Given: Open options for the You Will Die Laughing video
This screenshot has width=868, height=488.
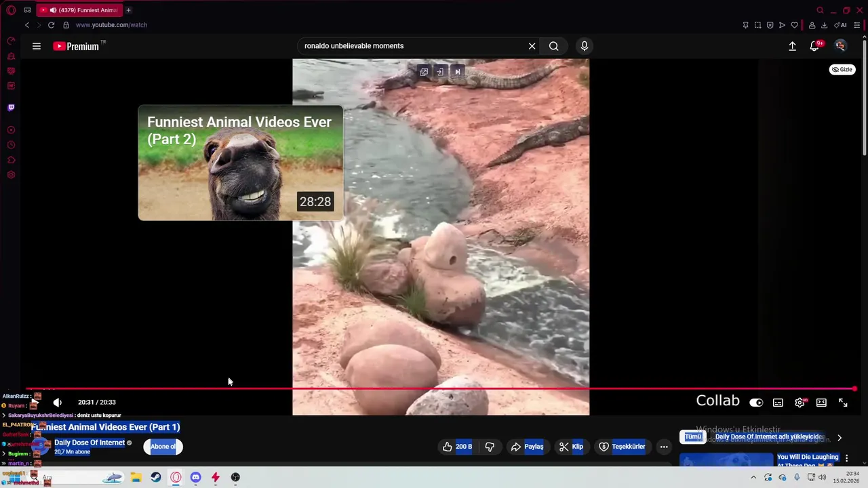Looking at the screenshot, I should (x=846, y=458).
